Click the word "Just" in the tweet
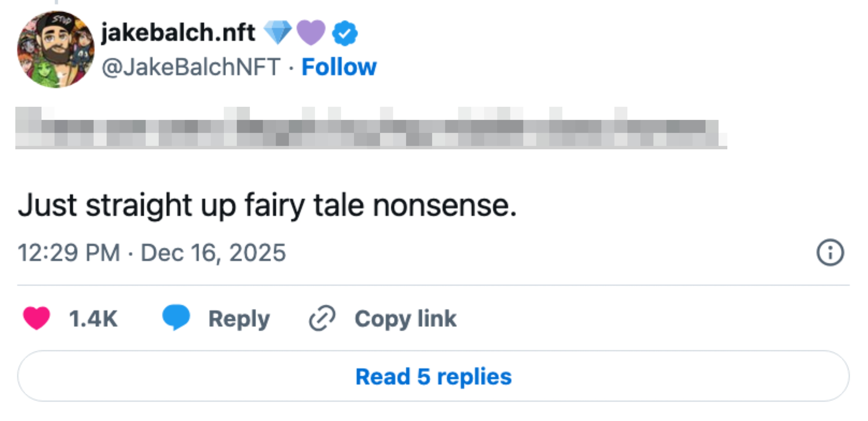868x421 pixels. tap(47, 205)
